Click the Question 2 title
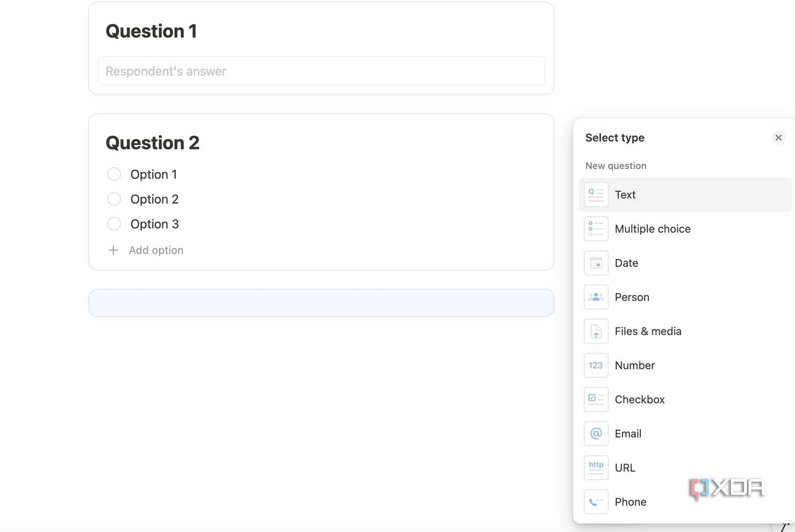Screen dimensions: 795x532 point(152,143)
